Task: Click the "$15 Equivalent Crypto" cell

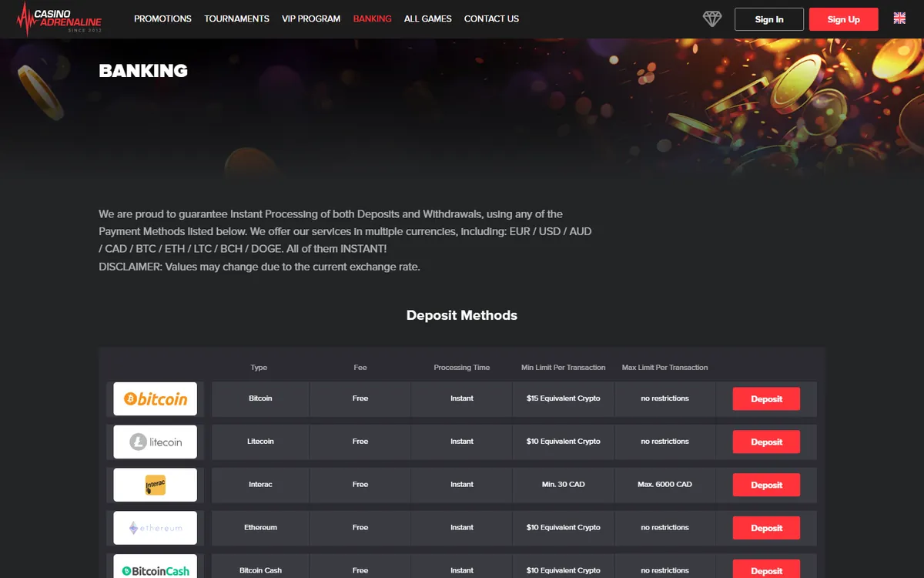Action: coord(564,398)
